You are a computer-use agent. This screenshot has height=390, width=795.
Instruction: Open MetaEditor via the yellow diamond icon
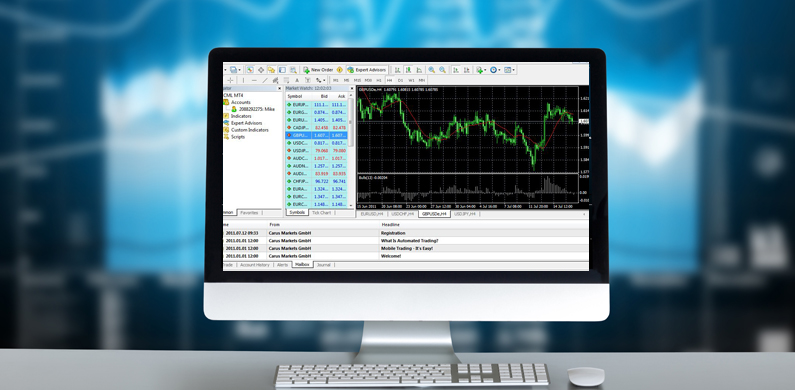click(x=340, y=70)
